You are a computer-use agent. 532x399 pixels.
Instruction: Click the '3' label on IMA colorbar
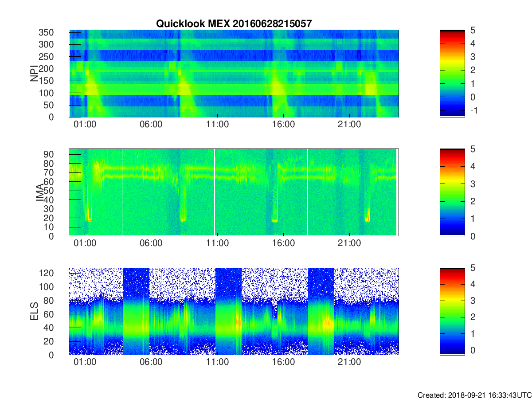473,184
